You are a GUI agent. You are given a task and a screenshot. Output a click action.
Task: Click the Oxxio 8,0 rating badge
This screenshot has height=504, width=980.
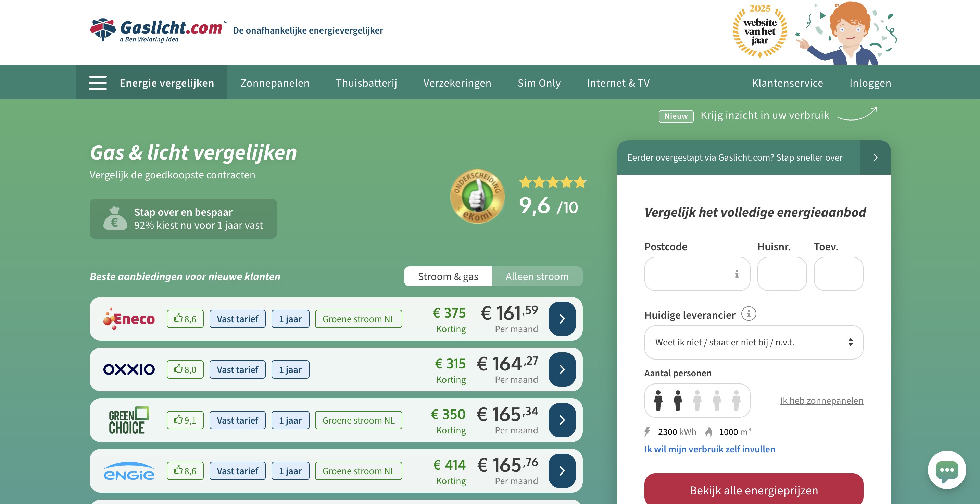click(185, 369)
